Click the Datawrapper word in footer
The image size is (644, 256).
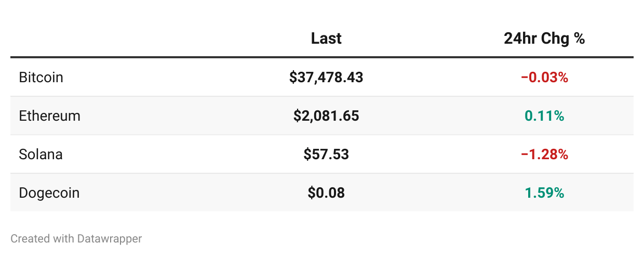110,239
